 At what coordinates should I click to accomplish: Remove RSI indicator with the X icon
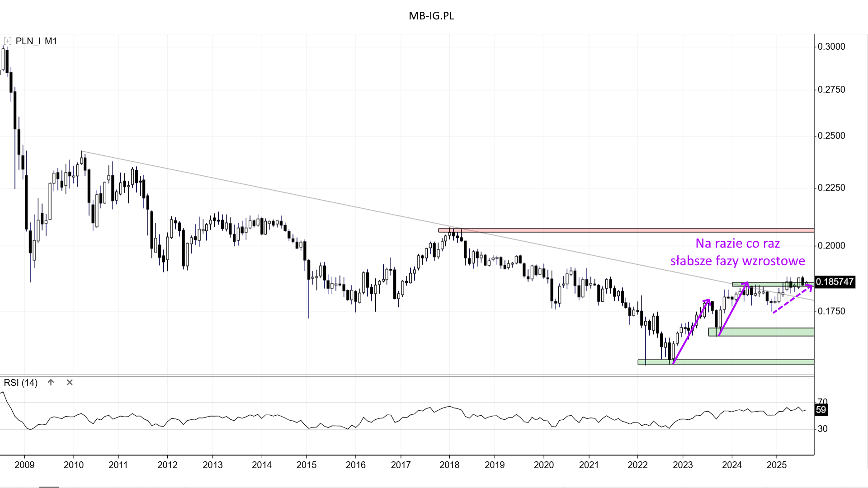70,382
